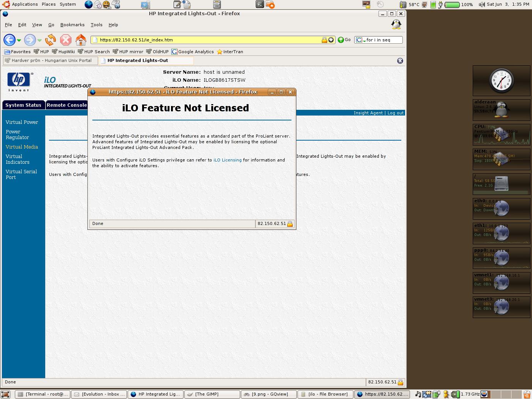
Task: Open Virtual Power in the iLO sidebar
Action: pos(22,122)
